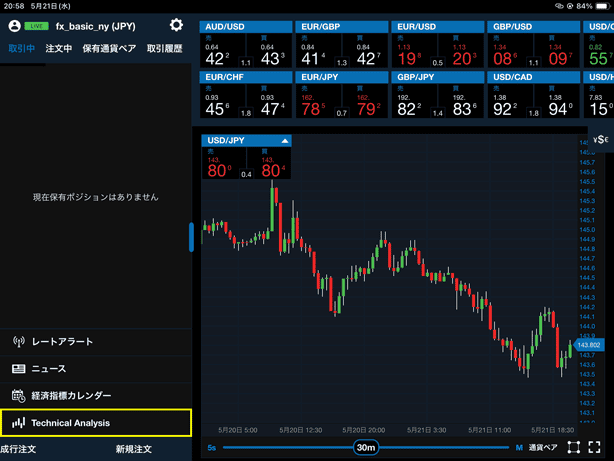Tap EUR/CHF buy price 0.9347
This screenshot has width=614, height=461.
click(269, 101)
